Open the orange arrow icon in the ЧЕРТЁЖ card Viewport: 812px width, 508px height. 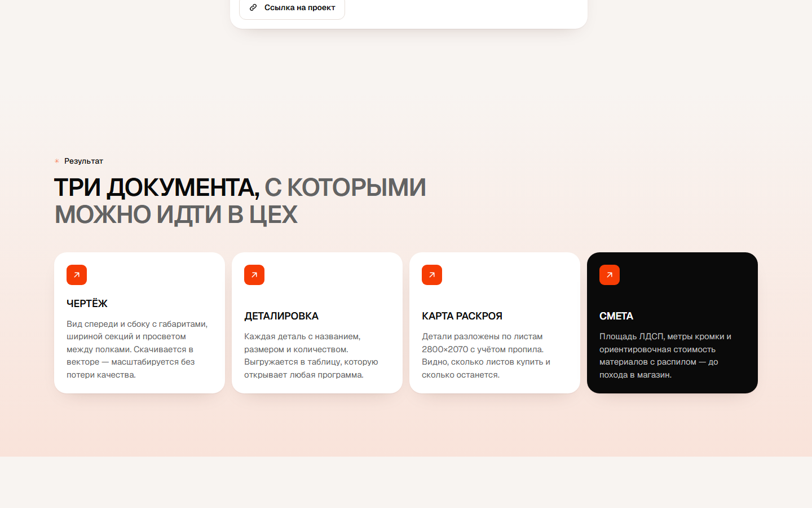[77, 275]
